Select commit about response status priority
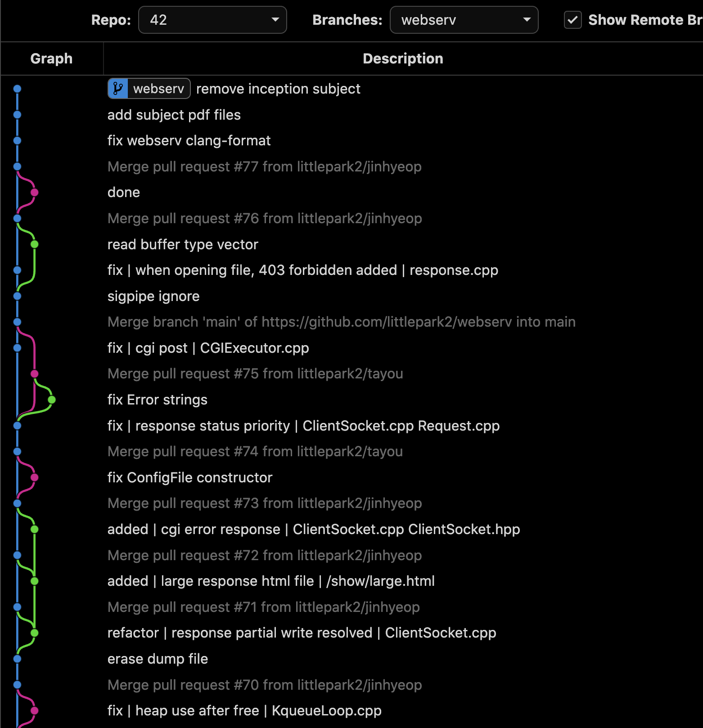Screen dimensions: 703x728 [x=304, y=426]
